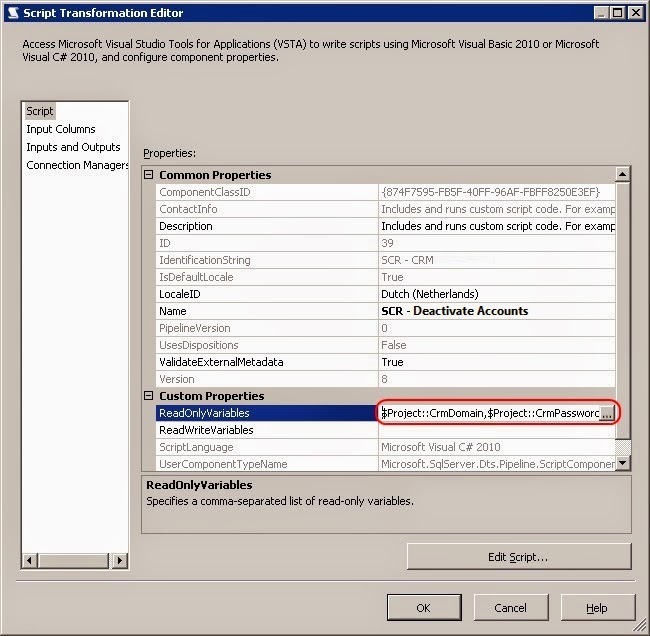Select the PipelineVersion property label

(194, 328)
